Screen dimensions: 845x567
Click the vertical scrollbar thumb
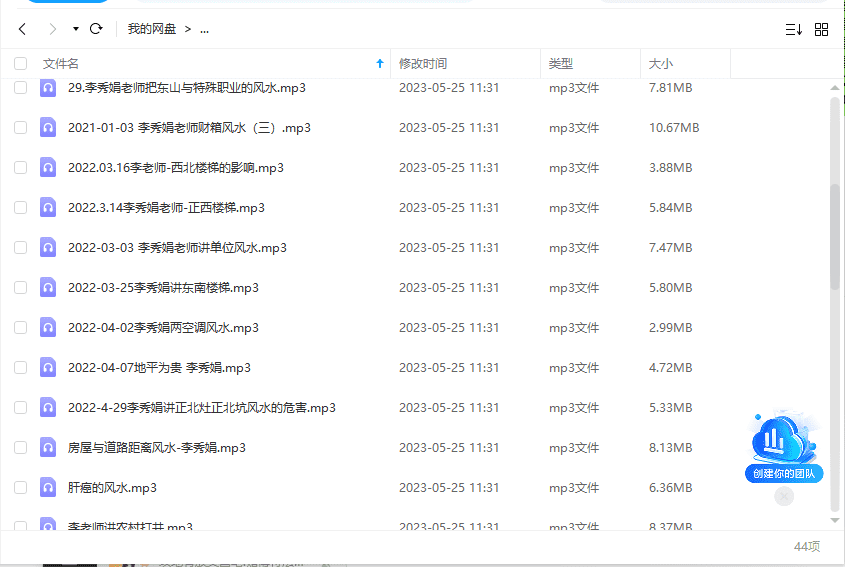click(x=835, y=235)
